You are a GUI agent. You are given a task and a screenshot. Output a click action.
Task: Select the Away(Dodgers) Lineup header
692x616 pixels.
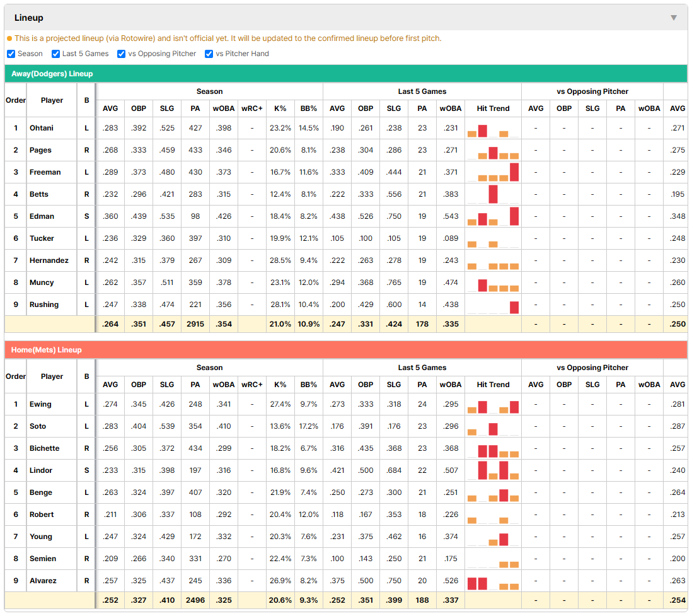click(52, 74)
